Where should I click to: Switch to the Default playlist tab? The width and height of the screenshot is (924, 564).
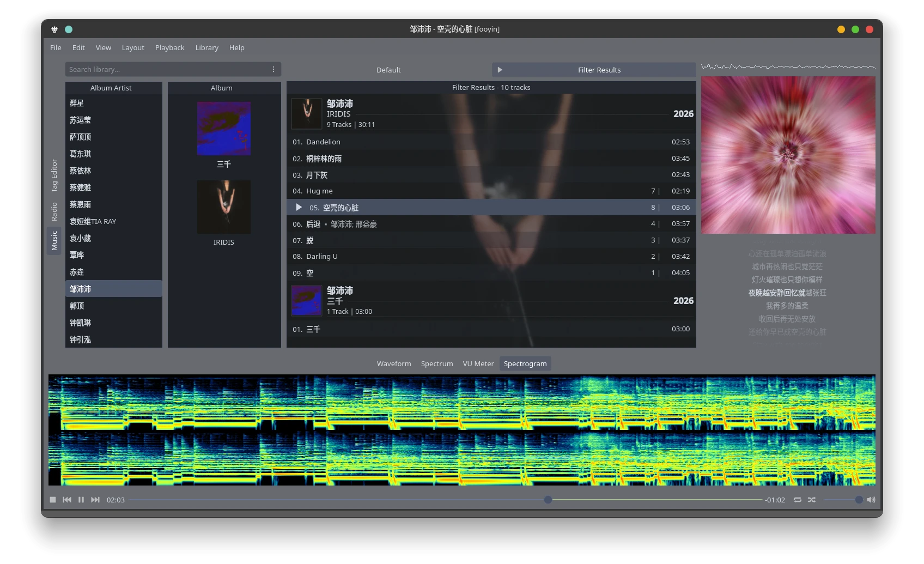[388, 70]
